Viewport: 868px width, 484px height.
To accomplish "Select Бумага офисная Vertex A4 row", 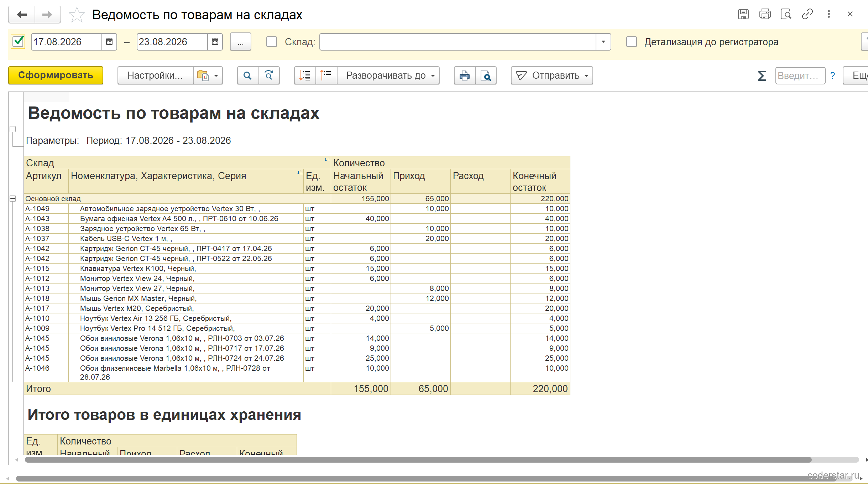I will coord(297,219).
